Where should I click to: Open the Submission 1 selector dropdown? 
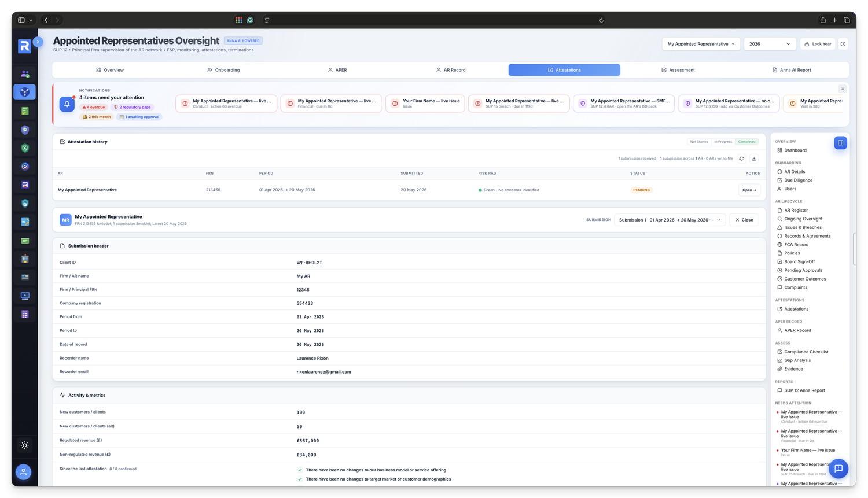pyautogui.click(x=670, y=220)
